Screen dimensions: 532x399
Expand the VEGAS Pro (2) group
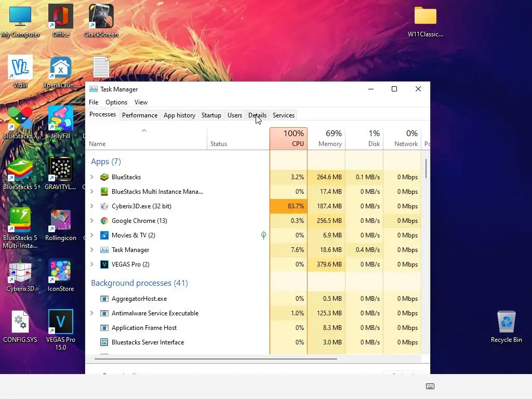tap(91, 264)
